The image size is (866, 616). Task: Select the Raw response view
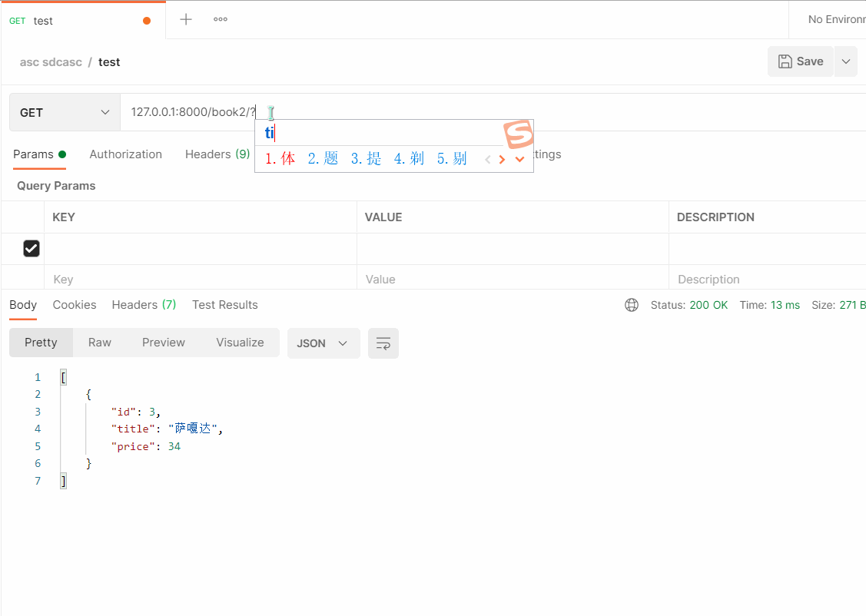click(x=100, y=343)
